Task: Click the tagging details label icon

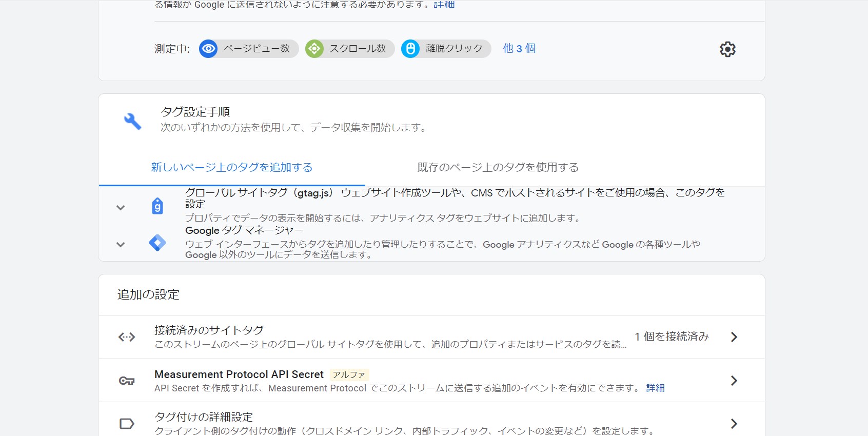Action: point(127,424)
